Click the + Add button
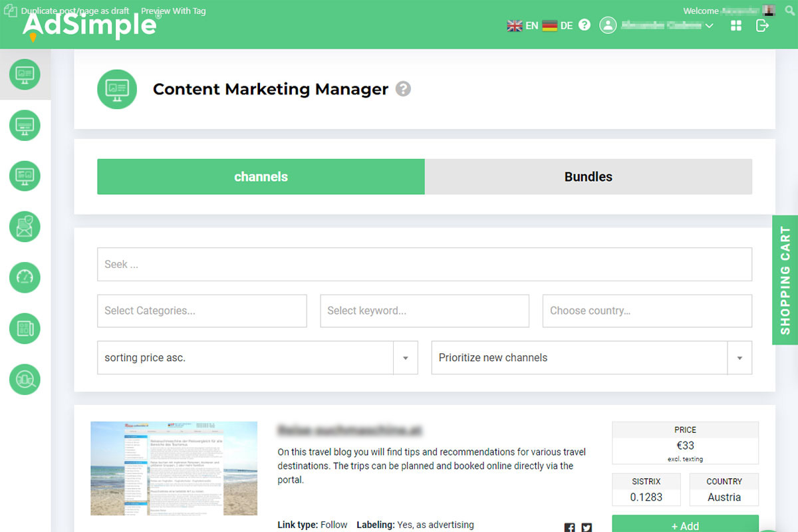The width and height of the screenshot is (798, 532). (685, 525)
